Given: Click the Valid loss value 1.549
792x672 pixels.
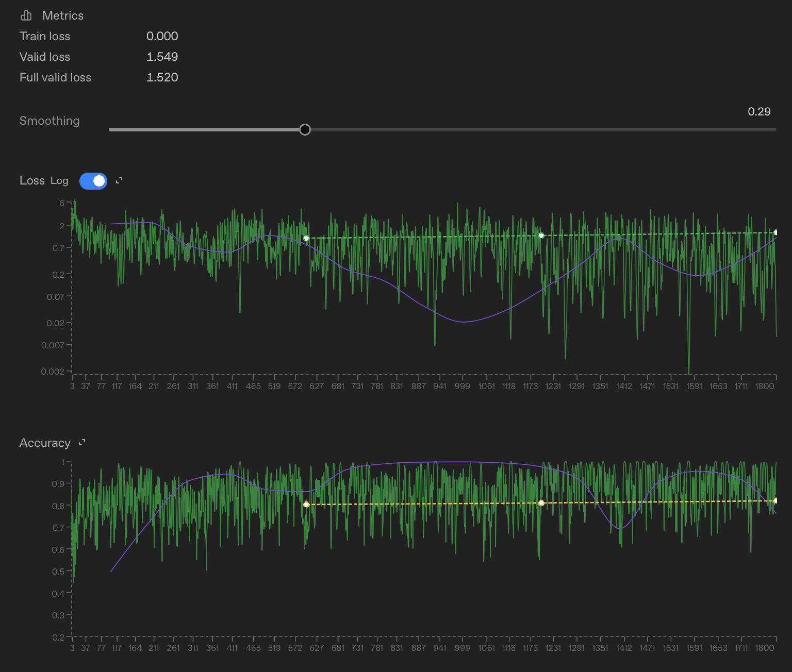Looking at the screenshot, I should (162, 57).
